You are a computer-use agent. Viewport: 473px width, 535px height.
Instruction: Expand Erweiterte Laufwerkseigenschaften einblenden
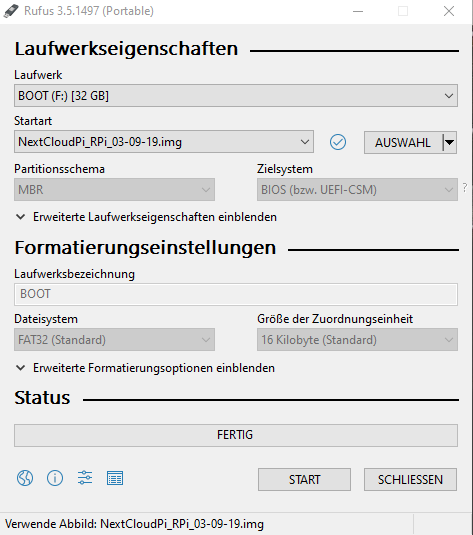146,217
